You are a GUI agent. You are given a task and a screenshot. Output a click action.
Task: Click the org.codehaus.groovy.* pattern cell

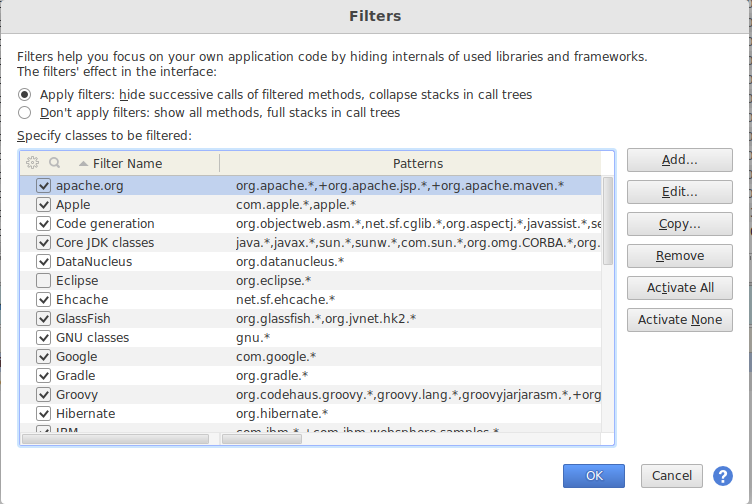click(418, 395)
